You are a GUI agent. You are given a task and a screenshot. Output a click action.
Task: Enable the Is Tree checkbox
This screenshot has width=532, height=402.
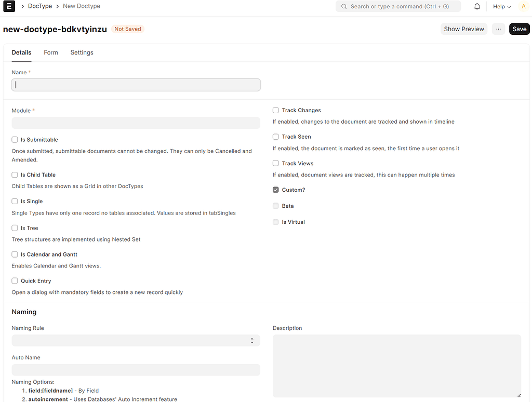pos(15,228)
